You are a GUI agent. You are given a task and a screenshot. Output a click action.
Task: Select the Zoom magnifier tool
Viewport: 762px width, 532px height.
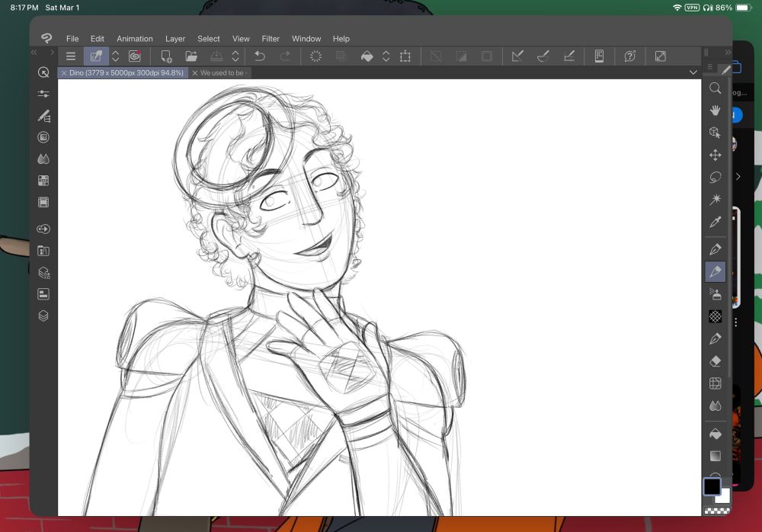point(715,88)
